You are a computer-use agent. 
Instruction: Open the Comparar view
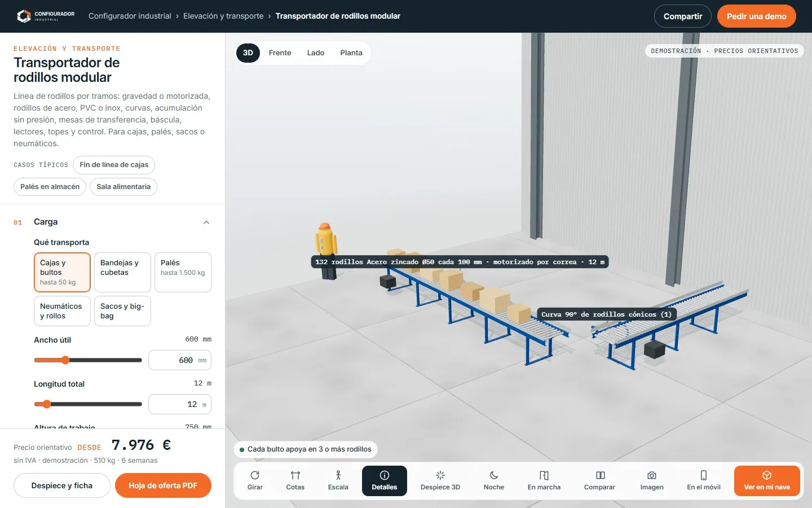pos(599,481)
